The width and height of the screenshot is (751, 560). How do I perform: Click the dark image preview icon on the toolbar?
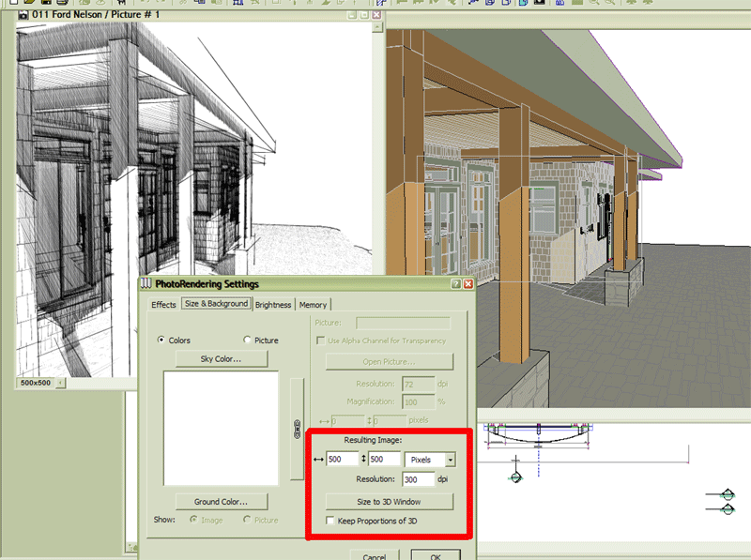pyautogui.click(x=540, y=5)
